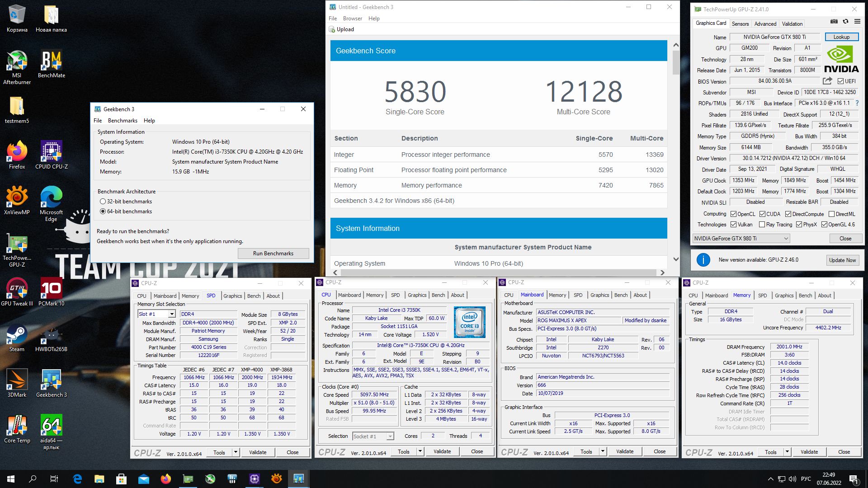Click the Geekbench Upload toolbar item

pyautogui.click(x=342, y=29)
